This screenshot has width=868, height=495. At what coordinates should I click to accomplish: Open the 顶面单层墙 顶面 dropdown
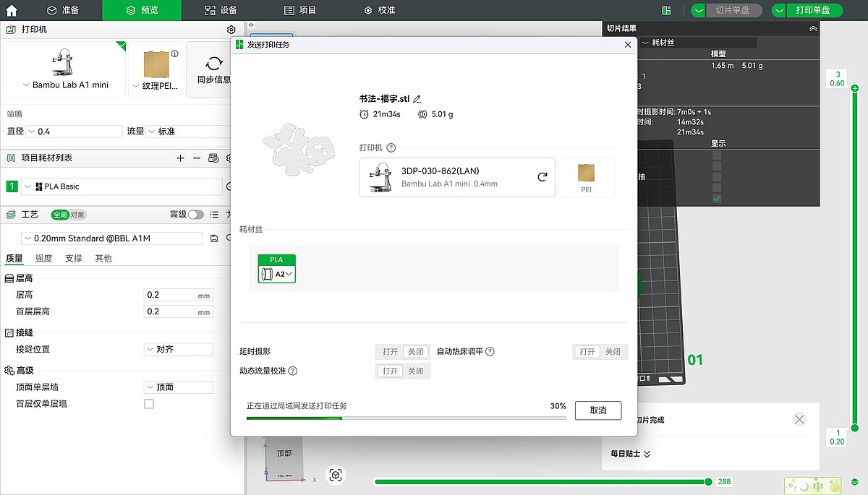point(179,387)
